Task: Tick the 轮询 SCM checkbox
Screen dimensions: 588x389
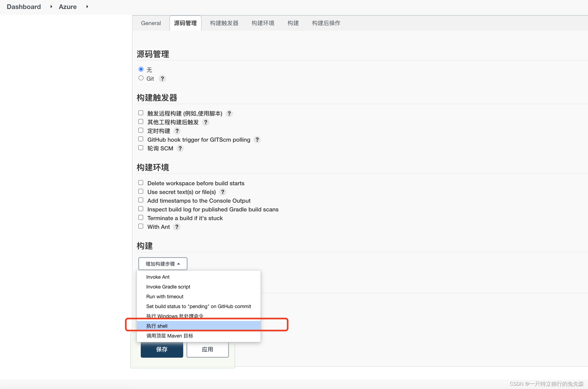Action: point(141,148)
